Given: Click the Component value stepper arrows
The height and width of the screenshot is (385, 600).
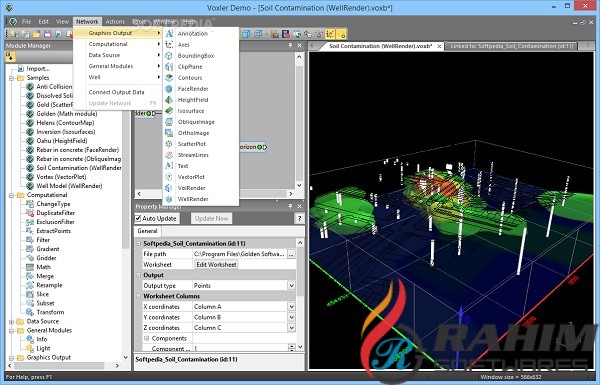Looking at the screenshot, I should (292, 348).
